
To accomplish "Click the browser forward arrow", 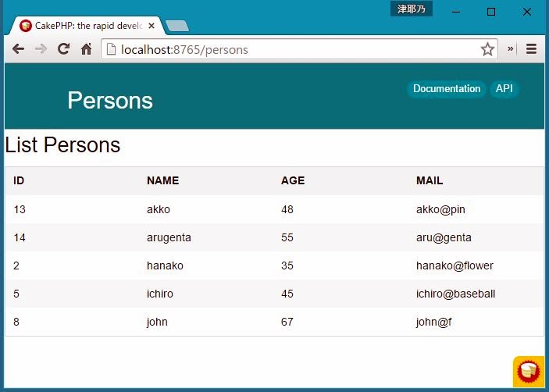I will [41, 49].
